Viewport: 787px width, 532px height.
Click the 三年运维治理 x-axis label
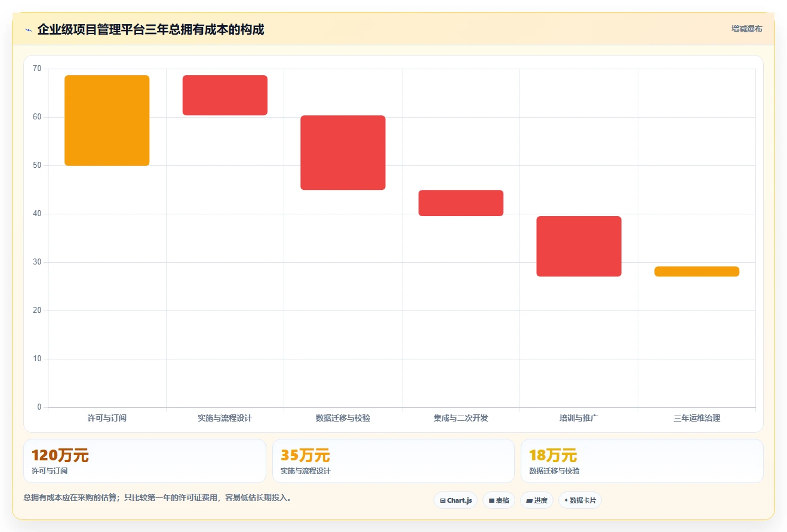tap(697, 418)
